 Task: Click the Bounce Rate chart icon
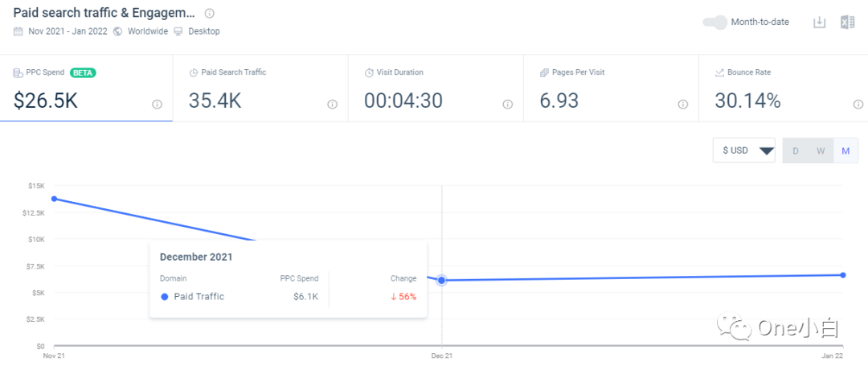[x=719, y=72]
